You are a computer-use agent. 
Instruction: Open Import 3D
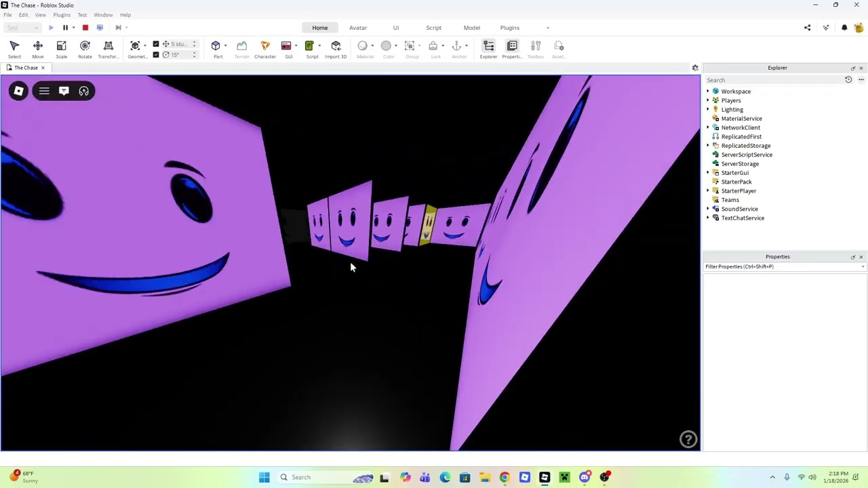coord(336,49)
